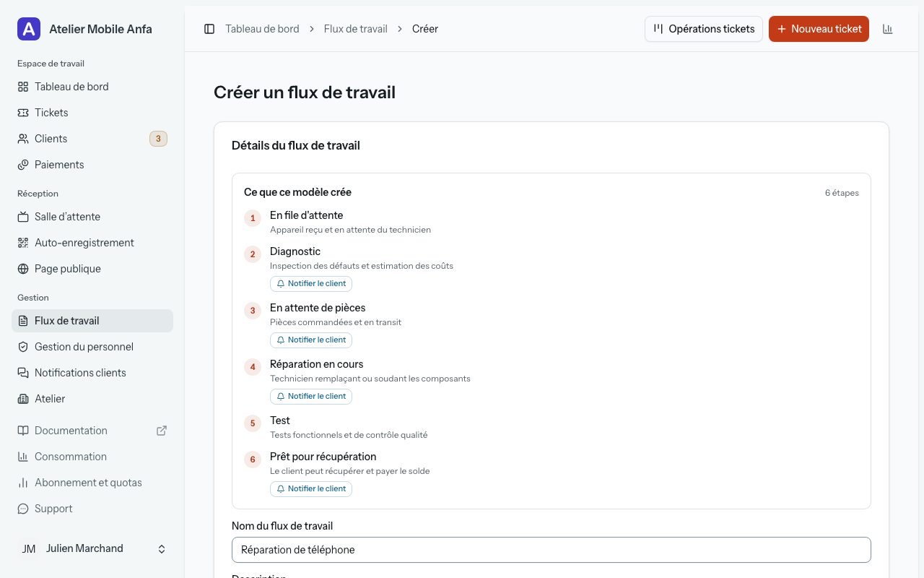The image size is (924, 578).
Task: Click the Flux de travail document icon
Action: coord(23,321)
